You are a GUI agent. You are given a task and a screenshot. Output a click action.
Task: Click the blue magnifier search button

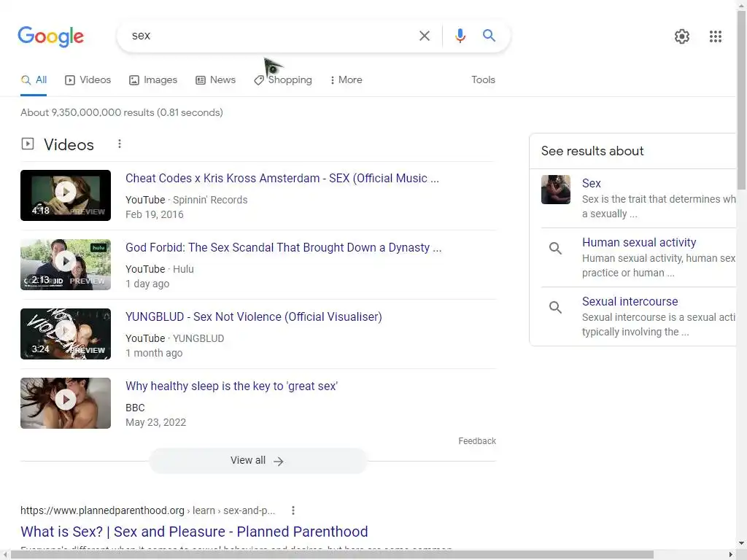[x=489, y=36]
